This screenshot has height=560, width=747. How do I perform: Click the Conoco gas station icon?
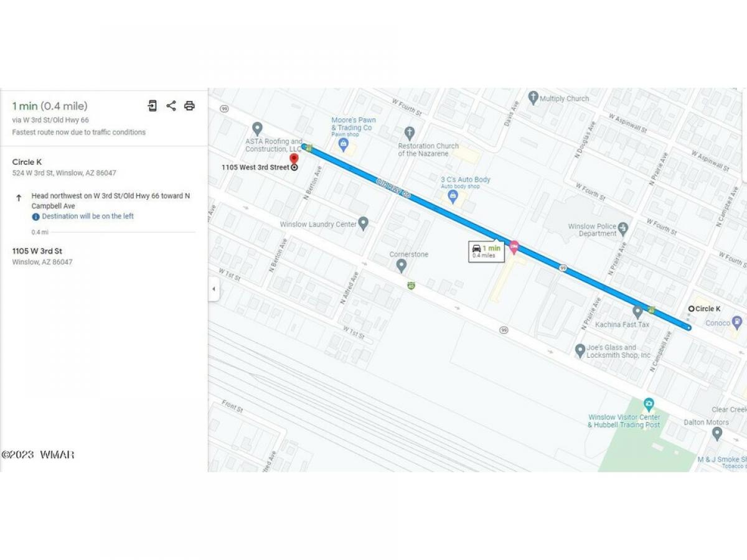click(x=737, y=322)
